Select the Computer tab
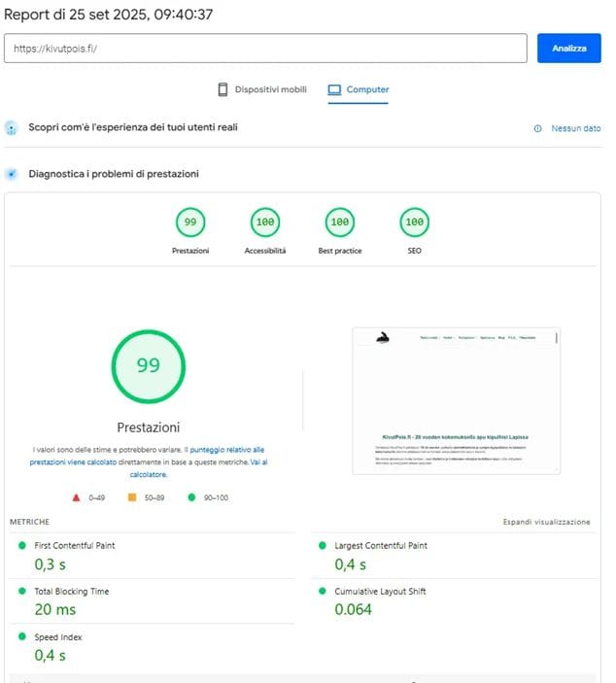Screen dimensions: 616x683 (359, 89)
